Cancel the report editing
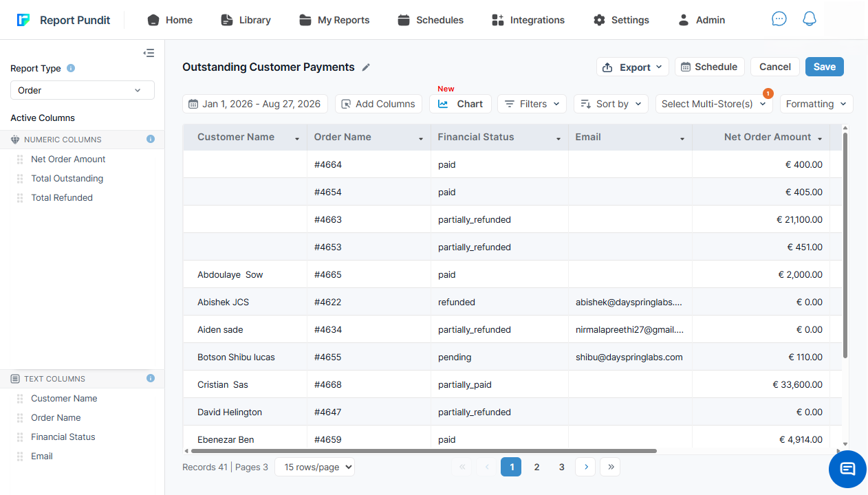Screen dimensions: 868x495 775,67
